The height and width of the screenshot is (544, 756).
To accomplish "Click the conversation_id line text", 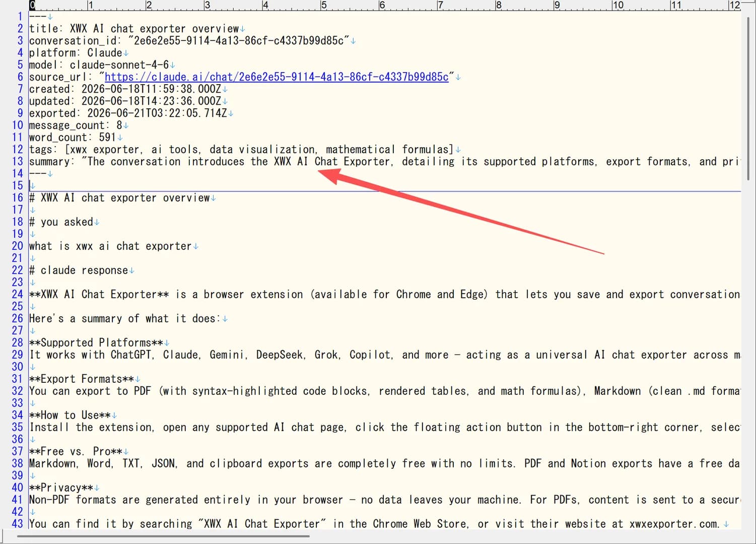I will (x=189, y=41).
